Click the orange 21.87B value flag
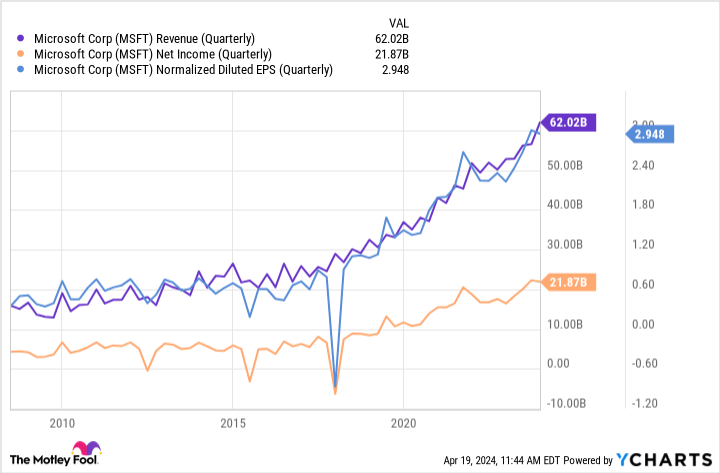The width and height of the screenshot is (720, 473). [x=571, y=284]
